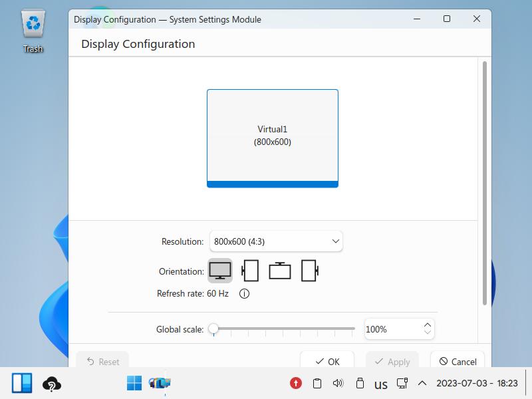
Task: Click the refresh rate info icon
Action: (244, 293)
